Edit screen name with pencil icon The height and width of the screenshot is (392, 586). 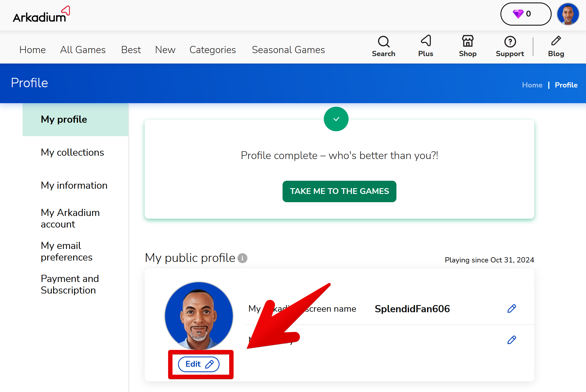click(511, 309)
